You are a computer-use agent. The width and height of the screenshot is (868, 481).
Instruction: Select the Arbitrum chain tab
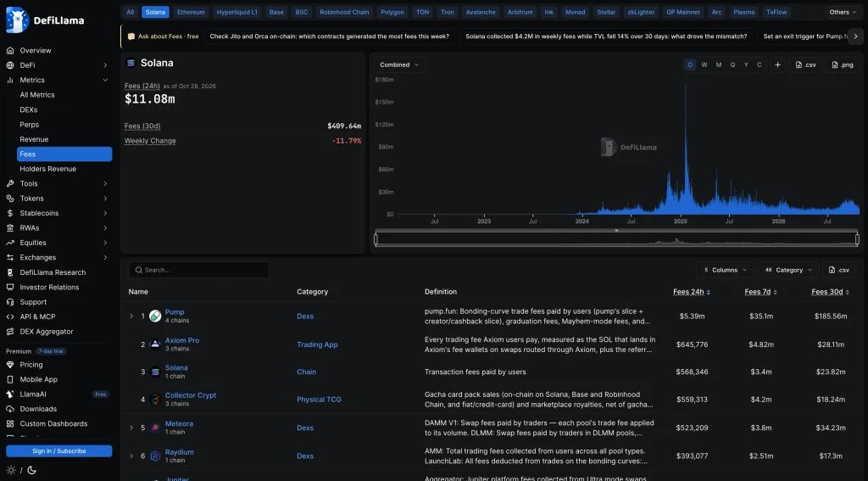coord(520,12)
